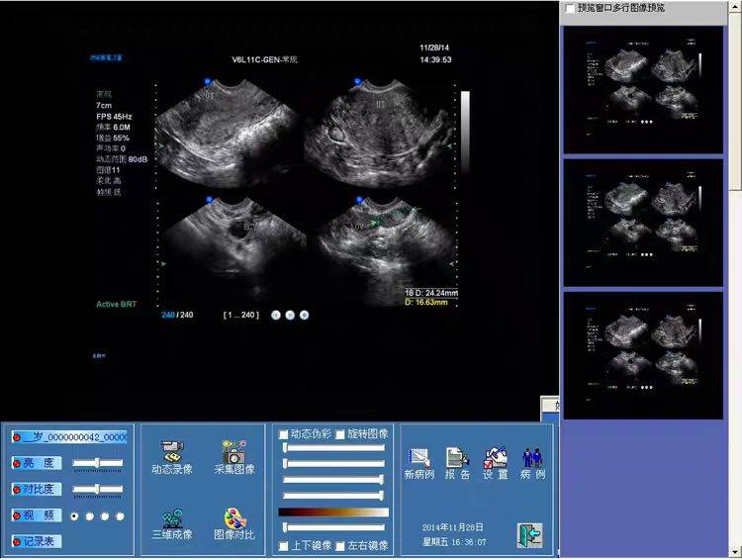Click the 对比度 contrast button
742x560 pixels.
[x=37, y=489]
